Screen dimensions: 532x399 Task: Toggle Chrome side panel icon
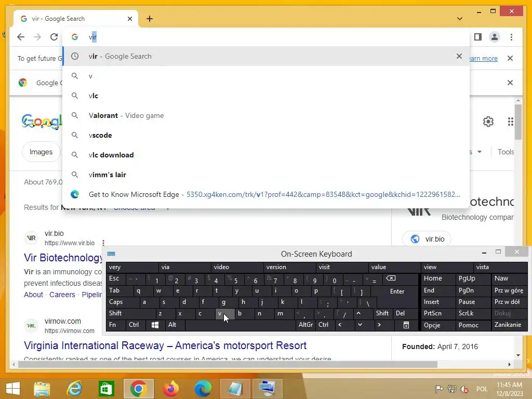click(478, 37)
